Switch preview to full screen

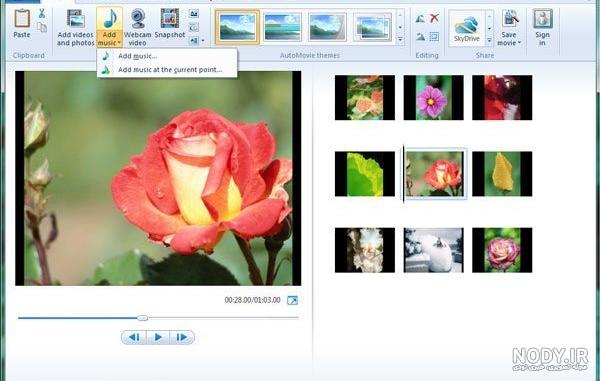292,300
